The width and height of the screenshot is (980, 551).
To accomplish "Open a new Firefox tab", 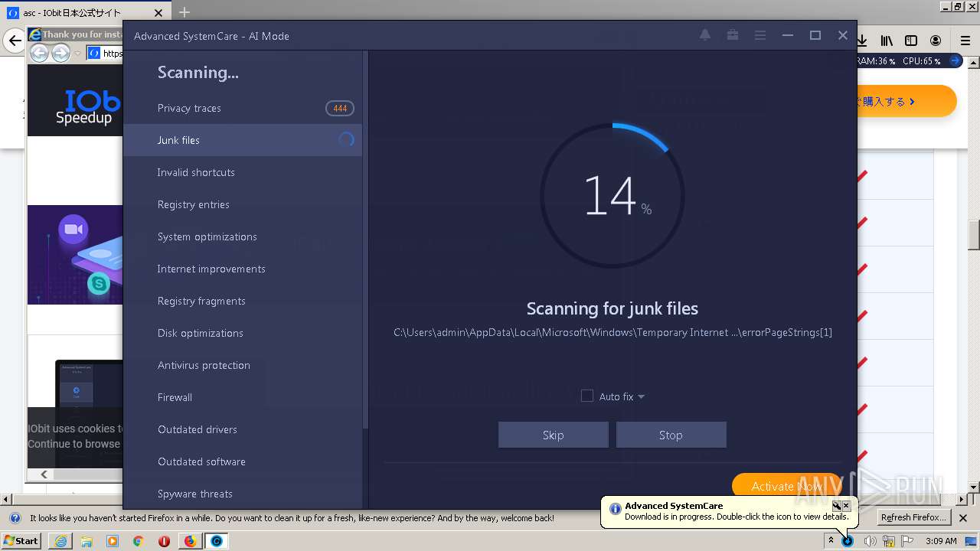I will click(185, 12).
